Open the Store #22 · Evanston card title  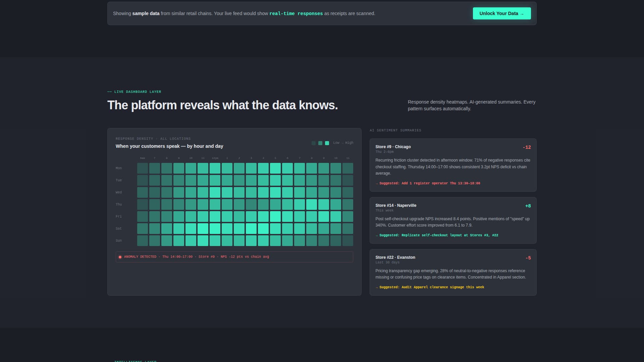395,257
